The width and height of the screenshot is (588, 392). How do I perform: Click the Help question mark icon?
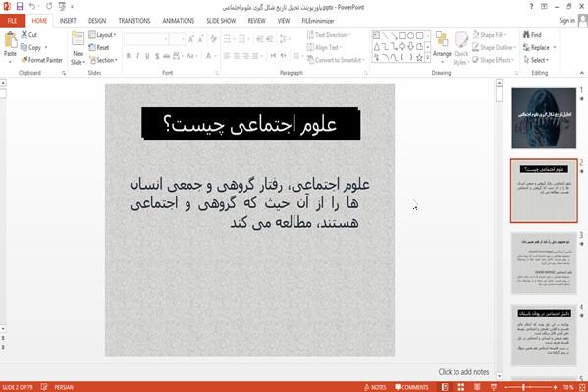531,6
